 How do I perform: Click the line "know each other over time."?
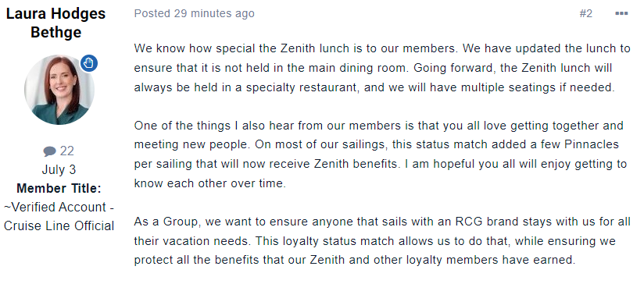210,183
